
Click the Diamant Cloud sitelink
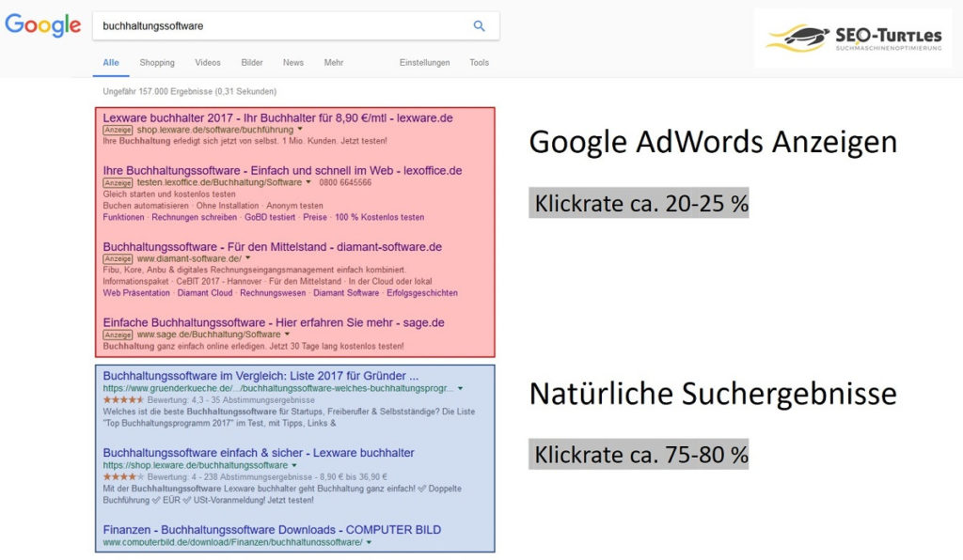point(205,293)
